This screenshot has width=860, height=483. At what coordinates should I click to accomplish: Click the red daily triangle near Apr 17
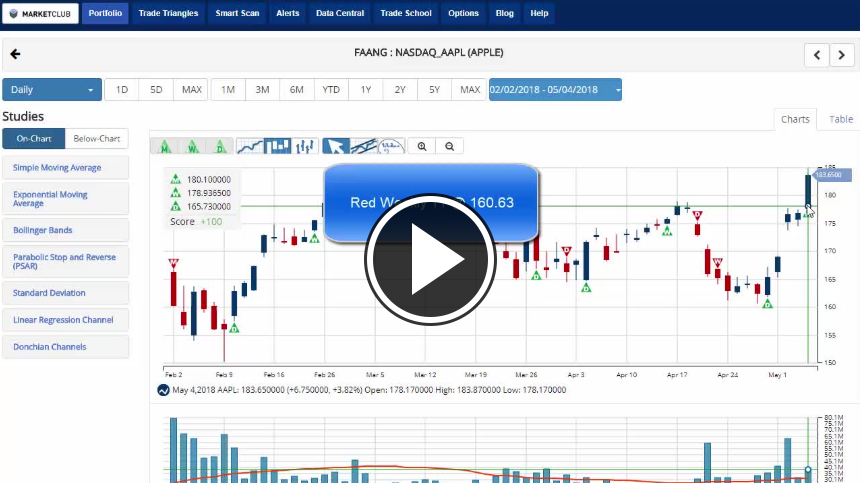697,215
